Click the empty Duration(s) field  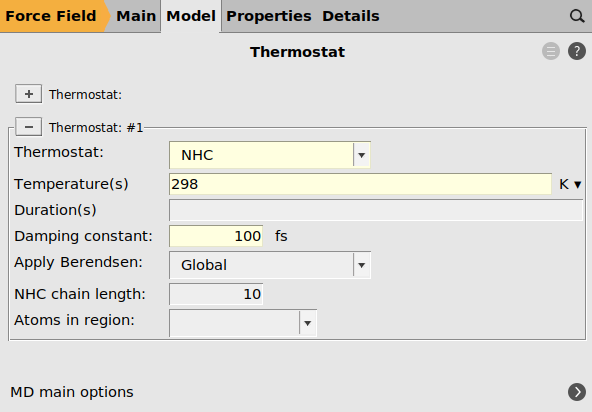click(x=376, y=210)
